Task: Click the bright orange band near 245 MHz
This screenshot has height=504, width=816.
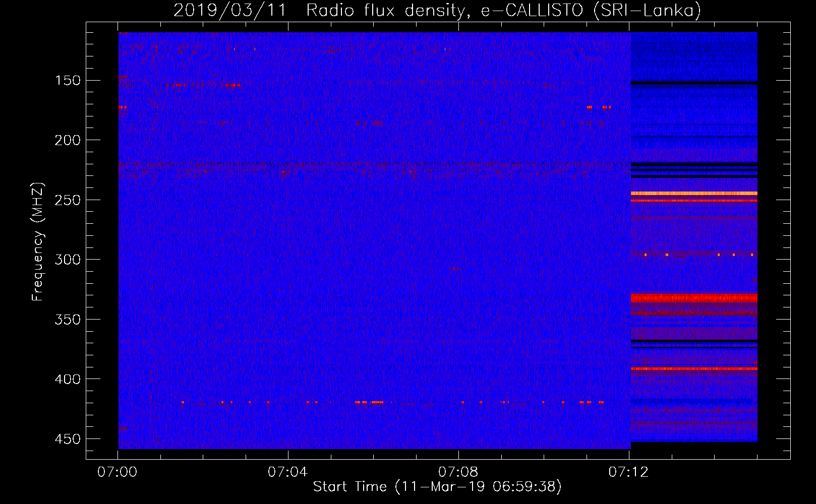Action: [x=694, y=193]
